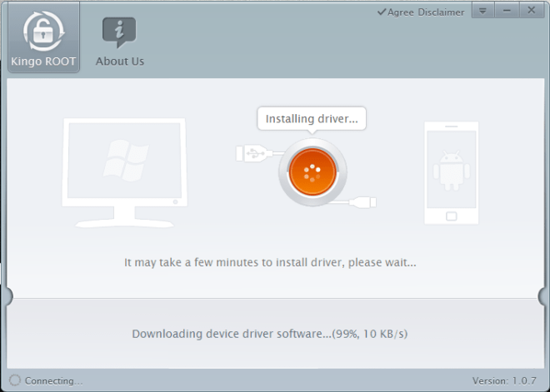Viewport: 550px width, 392px height.
Task: Click the Downloading device driver software progress text
Action: coord(270,334)
